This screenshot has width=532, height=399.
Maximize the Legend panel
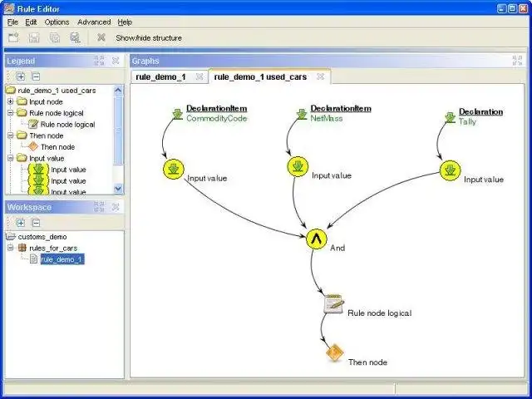99,61
